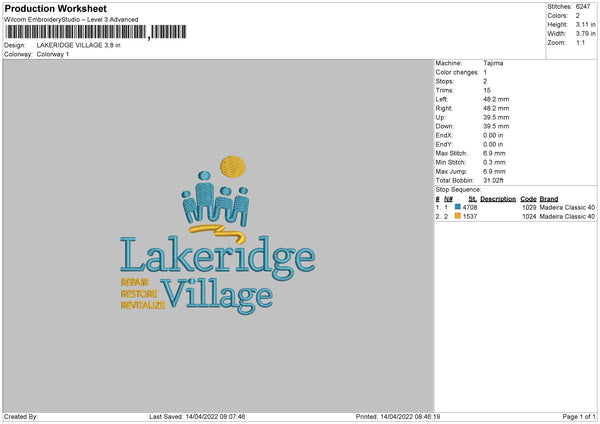Click the barcode at the top

pos(96,32)
